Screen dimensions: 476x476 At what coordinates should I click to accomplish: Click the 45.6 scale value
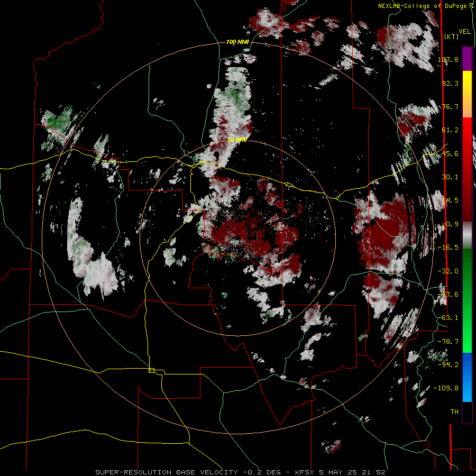pyautogui.click(x=450, y=153)
